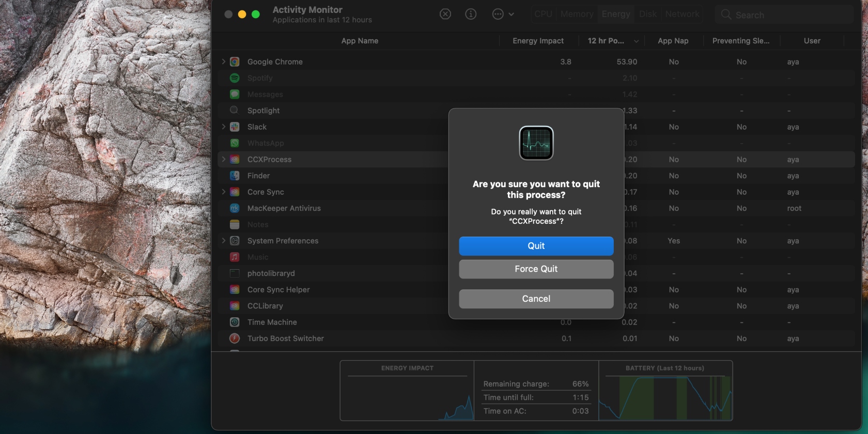The image size is (868, 434).
Task: Select the Google Chrome row name
Action: 275,61
